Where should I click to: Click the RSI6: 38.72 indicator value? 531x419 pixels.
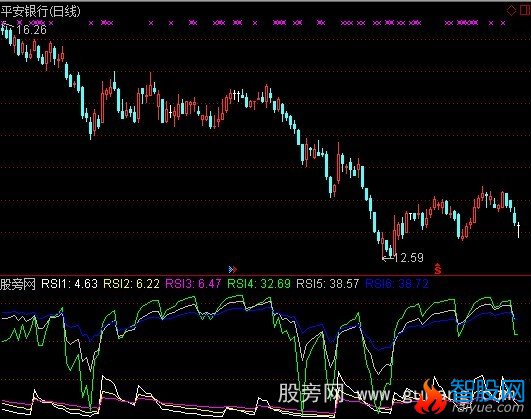[397, 284]
